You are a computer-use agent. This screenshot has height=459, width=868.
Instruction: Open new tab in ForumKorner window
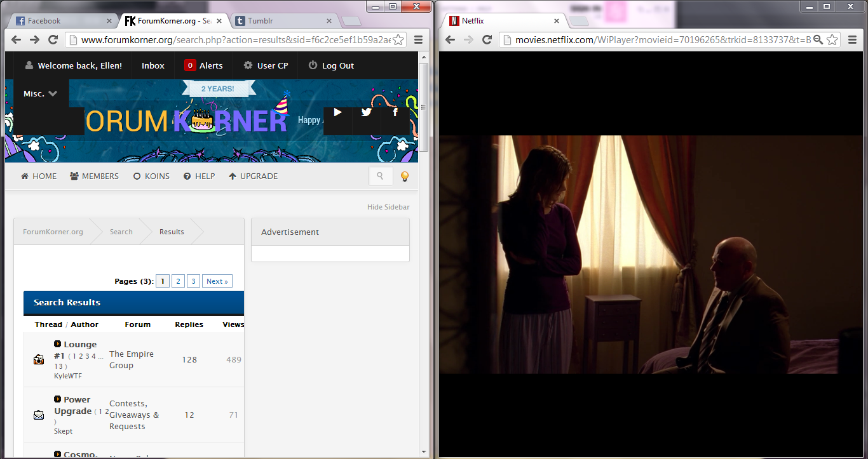[351, 22]
